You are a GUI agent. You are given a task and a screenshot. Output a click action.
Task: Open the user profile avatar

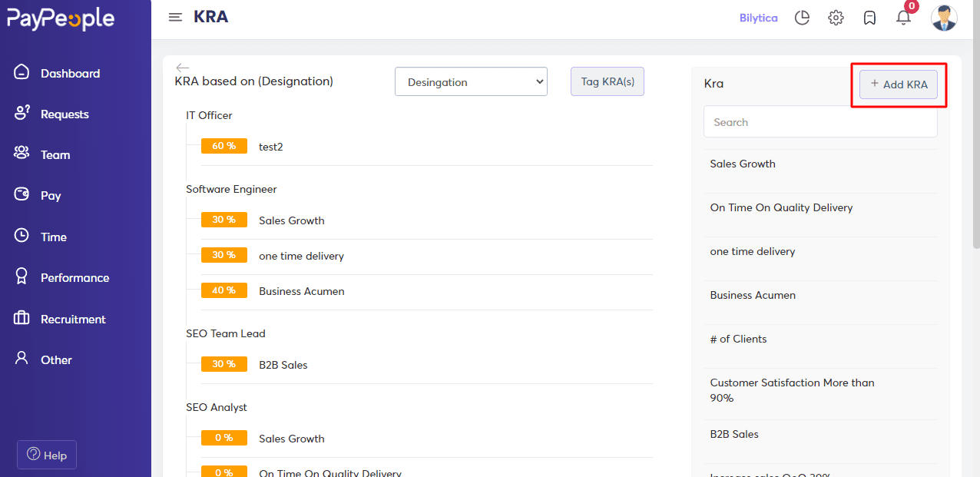[x=944, y=18]
